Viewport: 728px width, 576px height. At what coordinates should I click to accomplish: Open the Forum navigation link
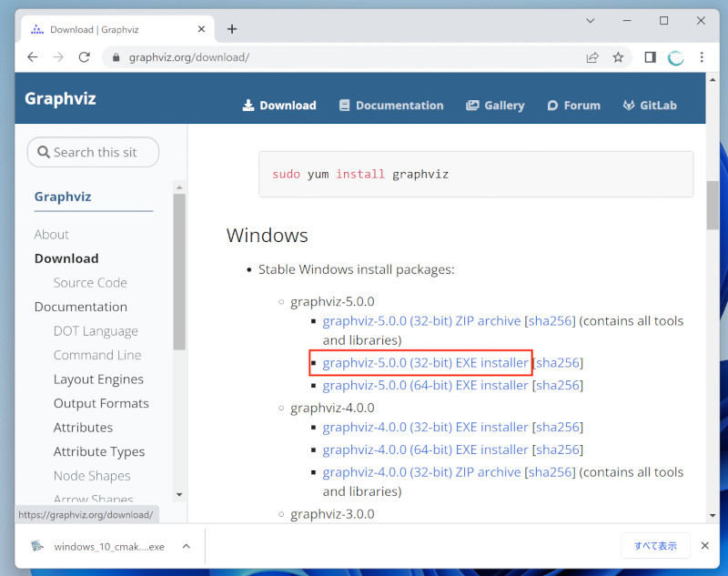click(x=573, y=106)
